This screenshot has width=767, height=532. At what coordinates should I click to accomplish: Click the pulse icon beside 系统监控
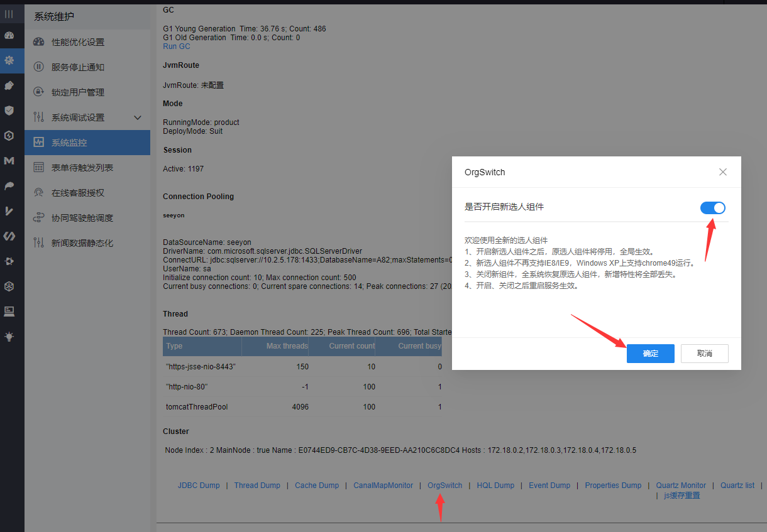39,143
